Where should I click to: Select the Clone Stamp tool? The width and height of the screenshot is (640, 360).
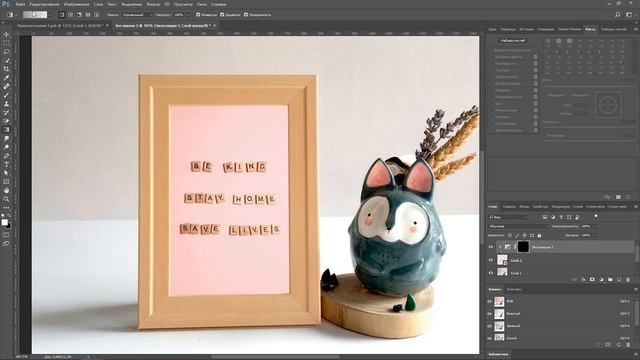coord(6,104)
